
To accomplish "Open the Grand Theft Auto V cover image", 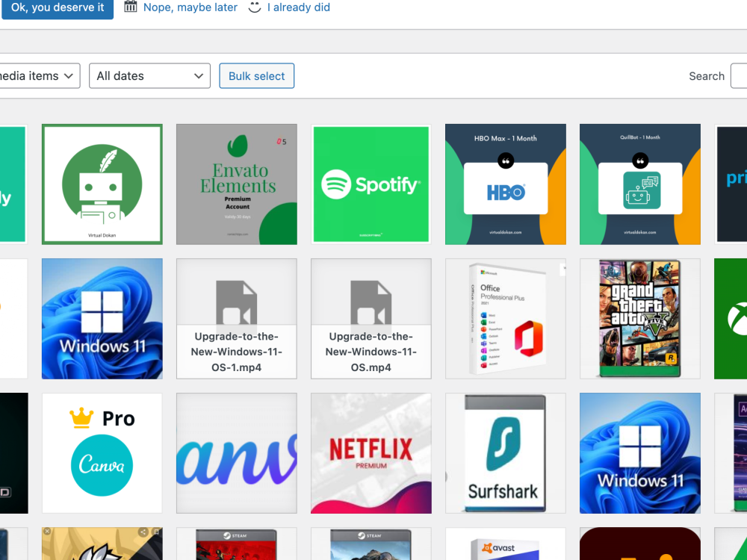I will (x=639, y=319).
